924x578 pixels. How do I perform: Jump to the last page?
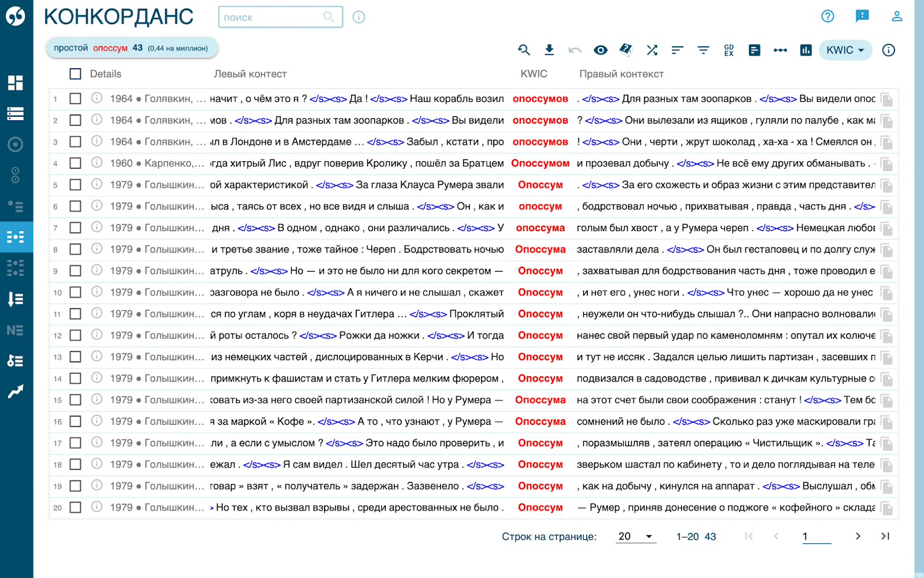tap(885, 536)
